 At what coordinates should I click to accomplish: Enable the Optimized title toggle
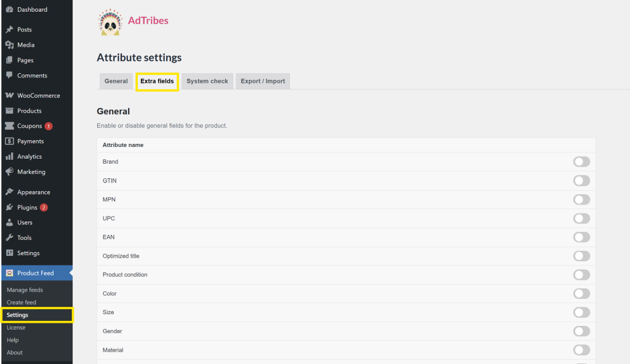[x=581, y=256]
